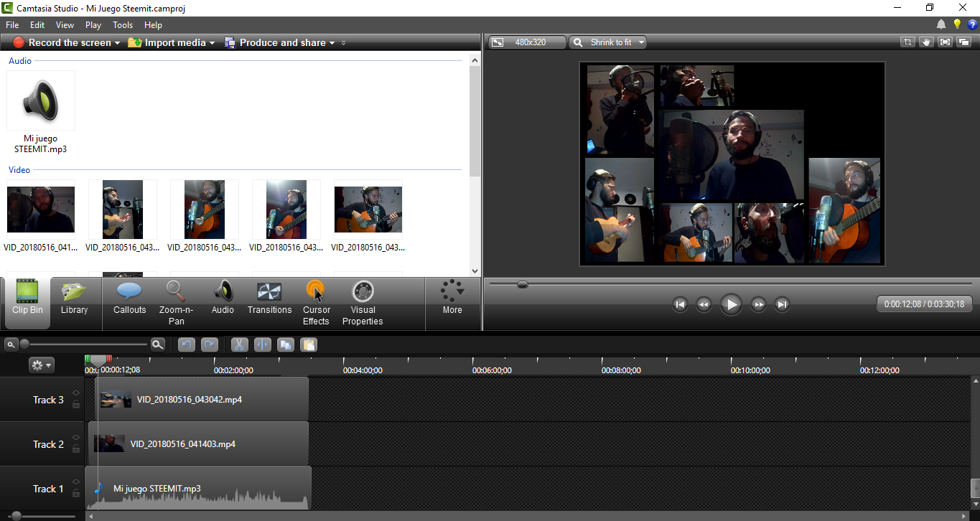Lock Track 1
Viewport: 980px width, 521px height.
pyautogui.click(x=76, y=494)
